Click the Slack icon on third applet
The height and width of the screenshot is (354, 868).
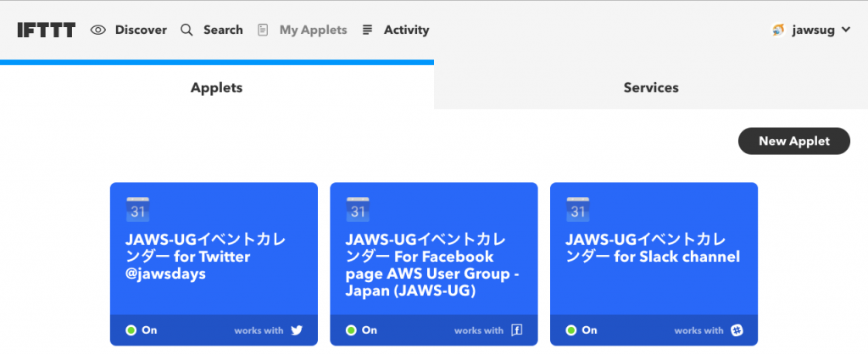[737, 330]
